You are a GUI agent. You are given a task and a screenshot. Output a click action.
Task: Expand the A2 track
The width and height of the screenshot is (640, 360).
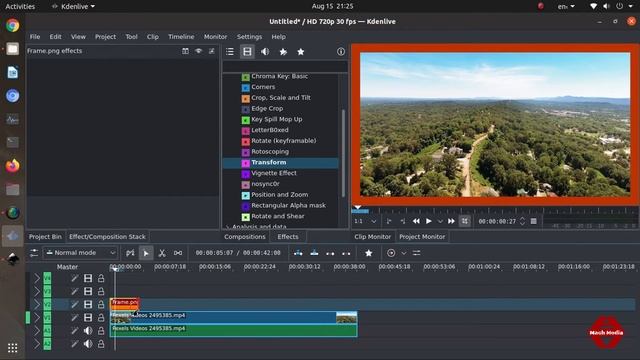tap(37, 344)
